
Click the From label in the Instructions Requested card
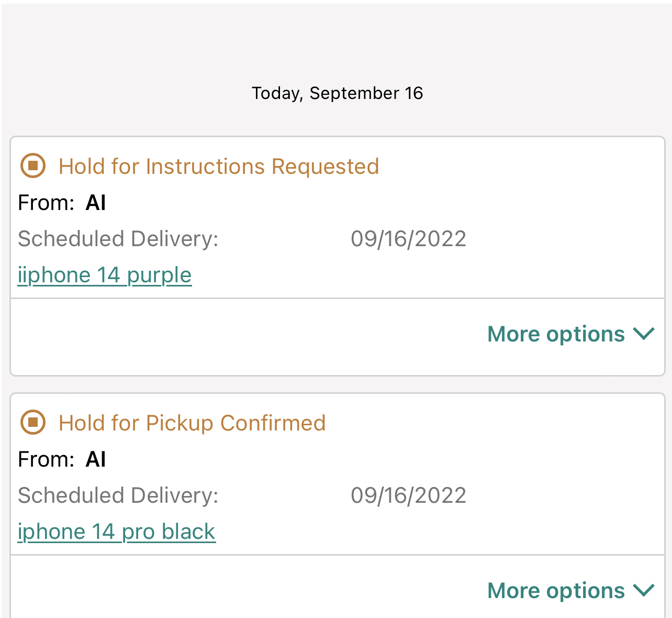[x=46, y=203]
